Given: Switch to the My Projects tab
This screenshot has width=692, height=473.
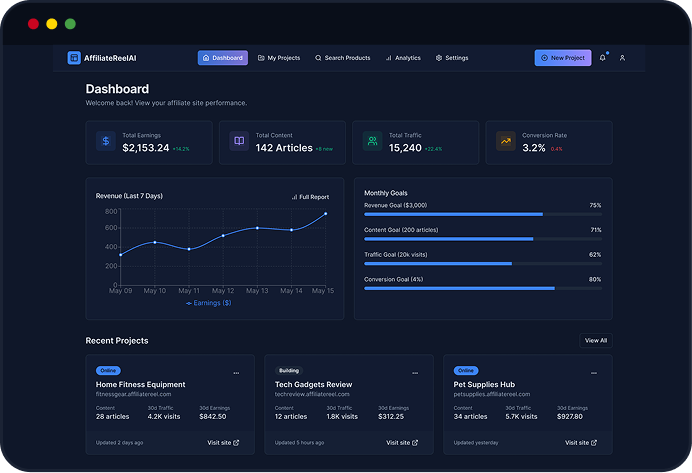Looking at the screenshot, I should [278, 58].
